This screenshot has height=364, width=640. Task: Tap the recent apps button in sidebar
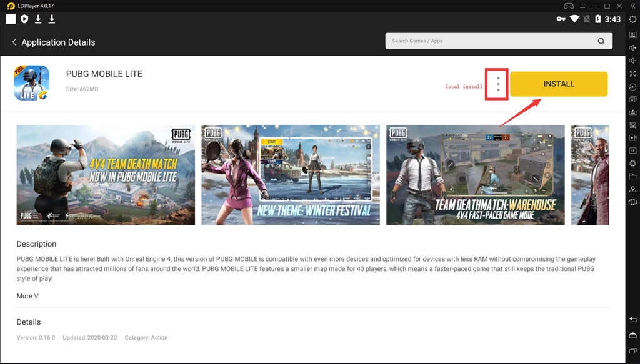click(632, 350)
